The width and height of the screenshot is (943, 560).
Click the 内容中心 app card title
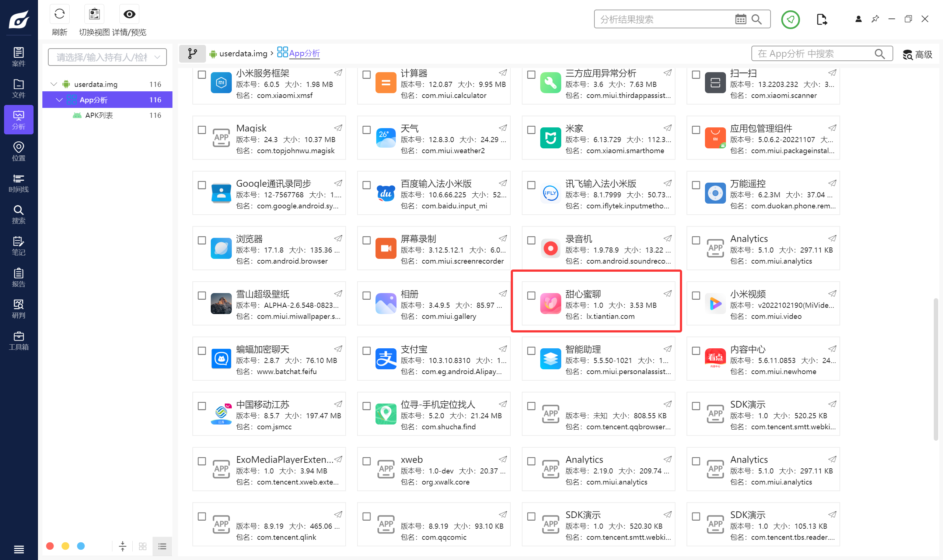(x=748, y=349)
